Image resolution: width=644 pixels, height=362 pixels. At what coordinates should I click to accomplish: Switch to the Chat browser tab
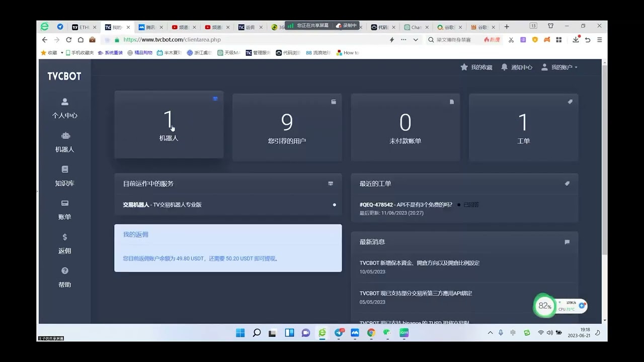(x=417, y=27)
